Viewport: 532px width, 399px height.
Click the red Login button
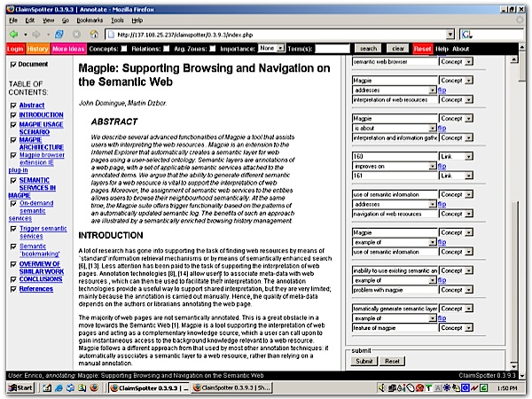15,49
